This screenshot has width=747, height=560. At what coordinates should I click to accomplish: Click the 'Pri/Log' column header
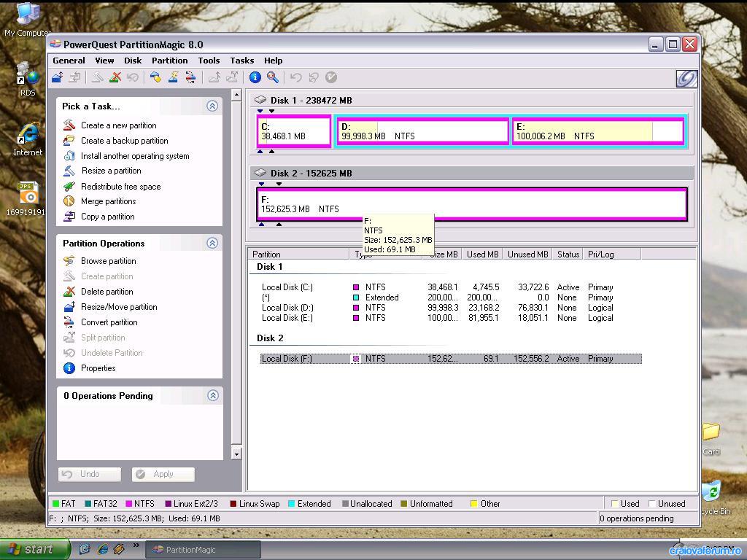(x=612, y=254)
